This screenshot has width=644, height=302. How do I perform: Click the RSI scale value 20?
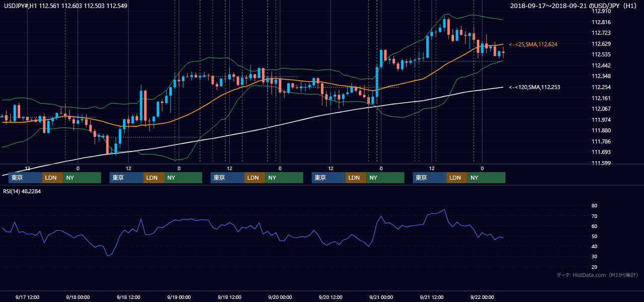(594, 267)
